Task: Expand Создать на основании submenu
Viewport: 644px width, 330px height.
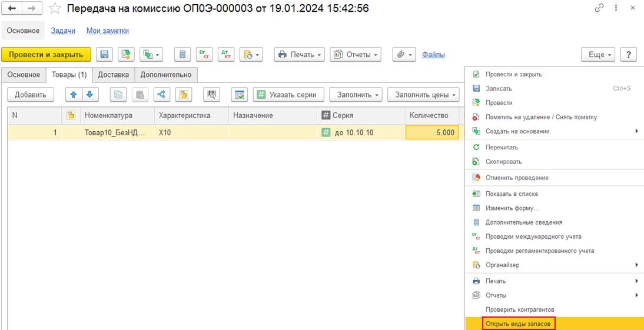Action: [x=554, y=131]
